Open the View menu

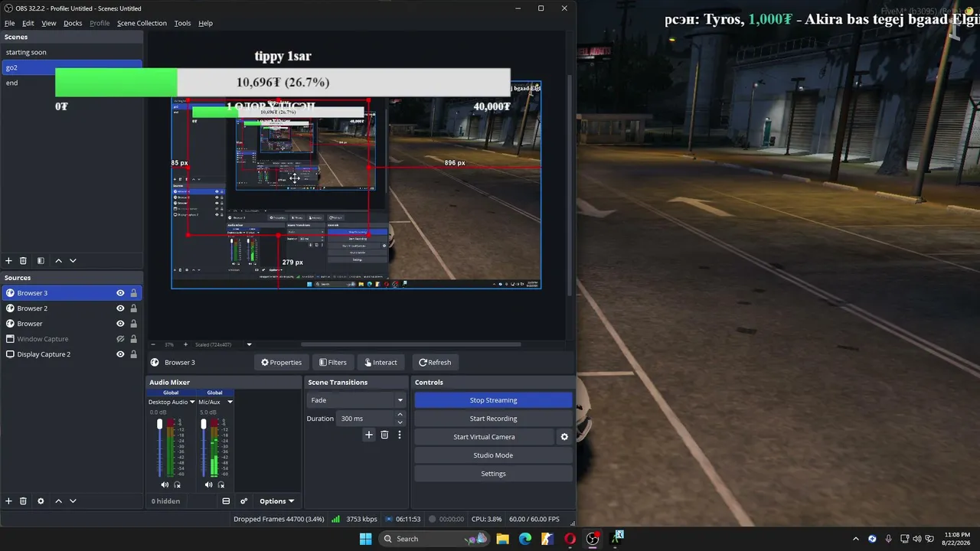click(49, 23)
